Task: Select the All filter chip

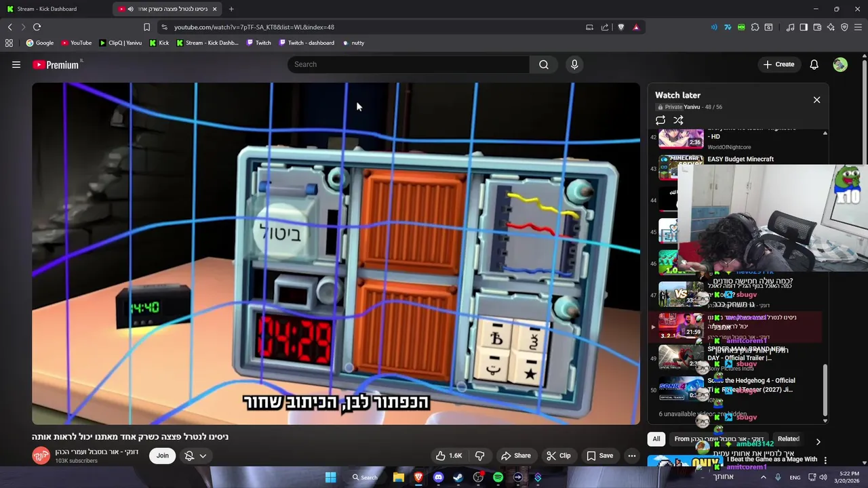Action: tap(656, 439)
